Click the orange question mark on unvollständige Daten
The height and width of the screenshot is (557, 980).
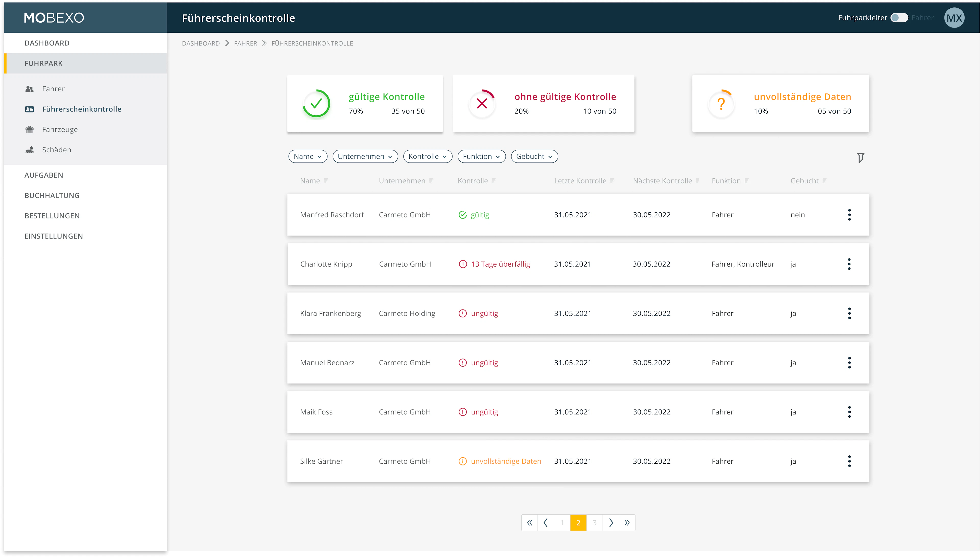coord(721,104)
